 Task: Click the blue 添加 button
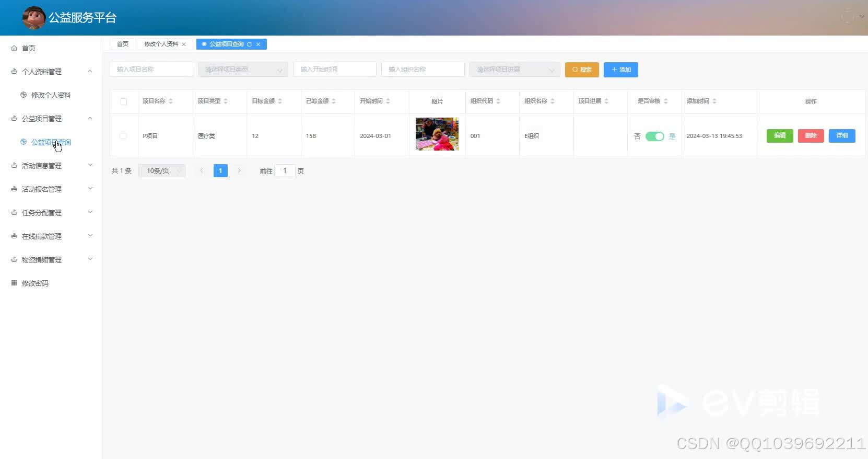pos(621,70)
